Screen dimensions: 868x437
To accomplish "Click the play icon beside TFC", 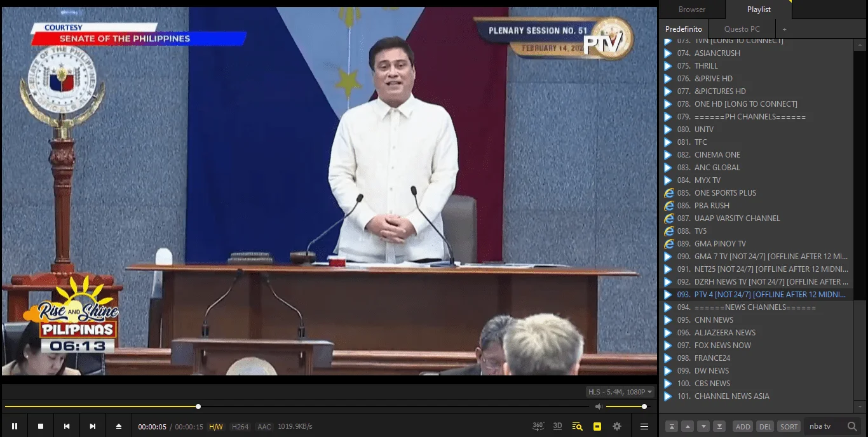I will pyautogui.click(x=668, y=142).
